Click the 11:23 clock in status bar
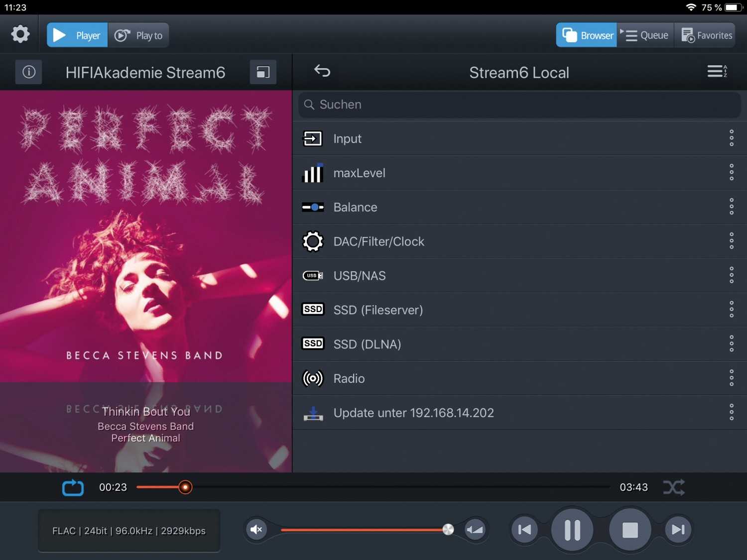747x560 pixels. click(x=15, y=7)
